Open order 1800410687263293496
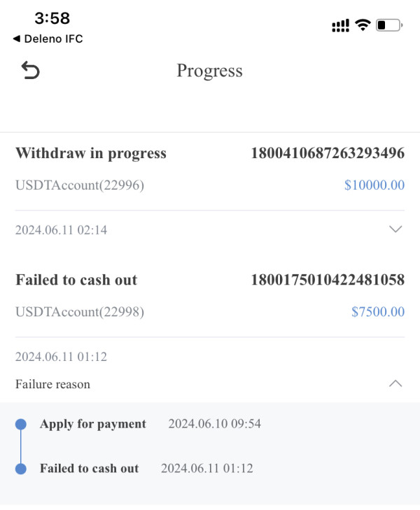Screen dimensions: 420x510 [x=327, y=154]
